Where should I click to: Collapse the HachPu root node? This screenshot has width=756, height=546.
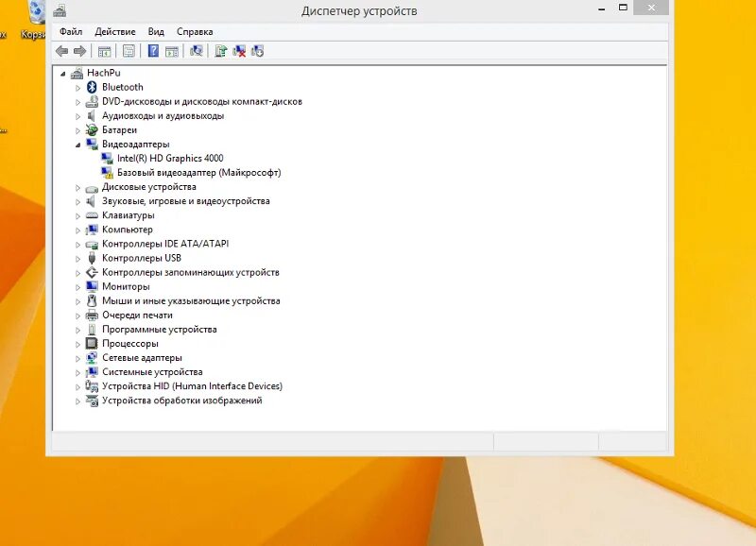(63, 74)
